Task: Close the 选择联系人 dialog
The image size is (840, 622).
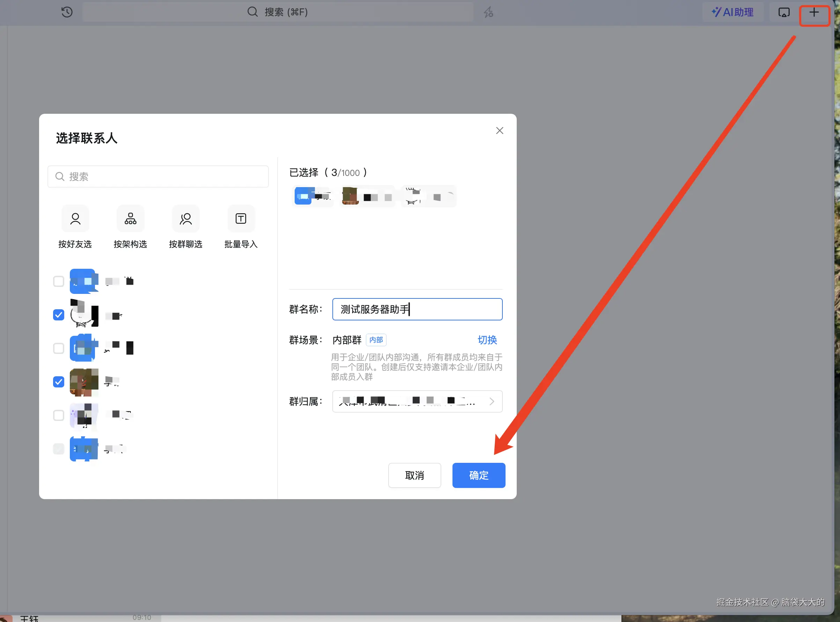Action: coord(499,131)
